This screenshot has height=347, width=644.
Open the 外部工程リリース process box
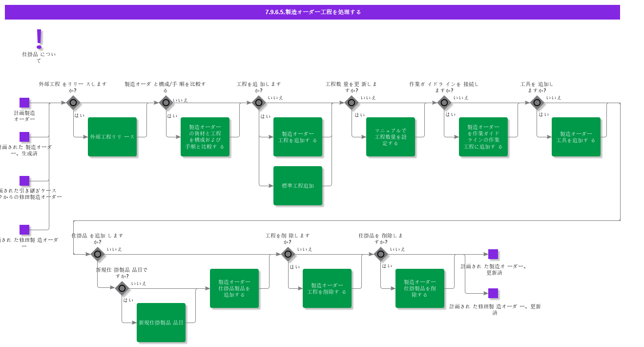(112, 137)
